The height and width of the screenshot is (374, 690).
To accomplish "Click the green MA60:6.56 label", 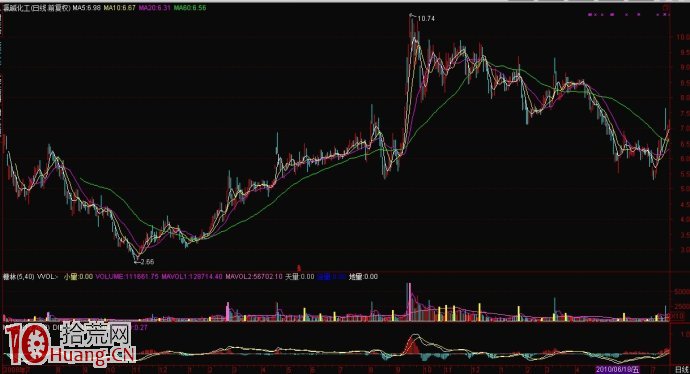I will click(190, 8).
